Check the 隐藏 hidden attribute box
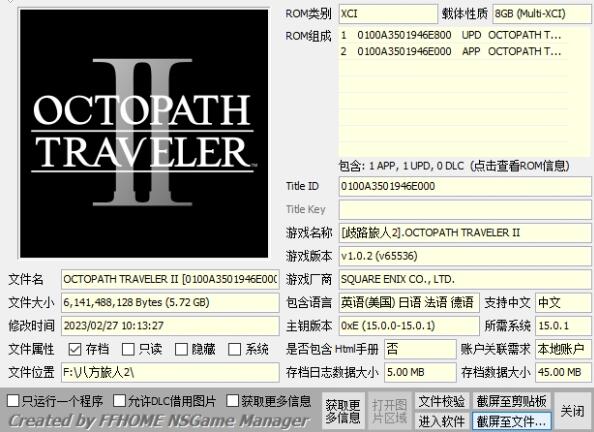Screen dimensions: 594x432 click(x=181, y=349)
